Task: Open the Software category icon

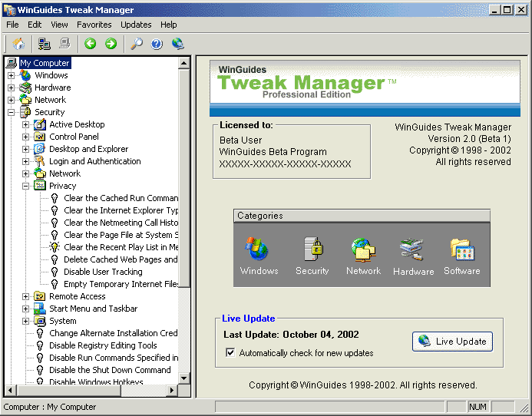Action: (x=462, y=249)
